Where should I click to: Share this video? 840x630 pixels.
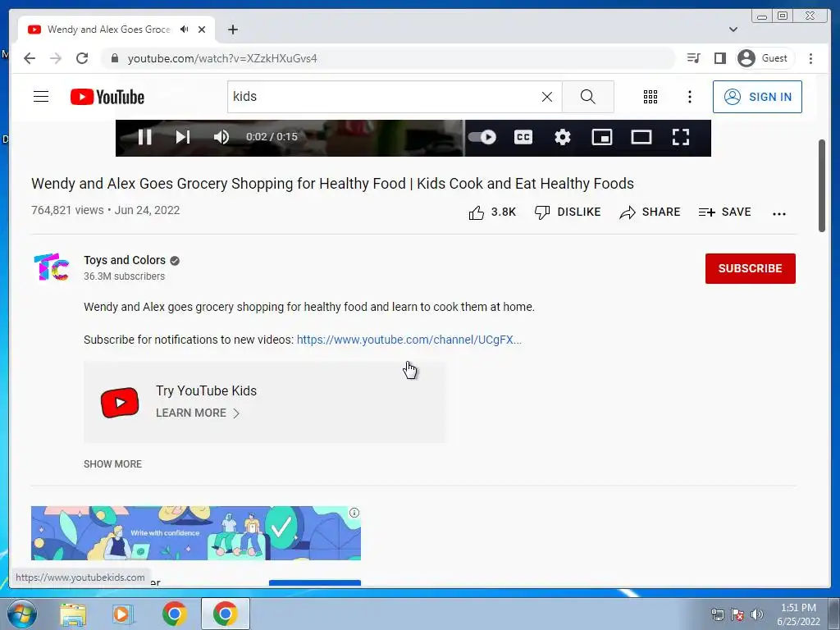650,212
